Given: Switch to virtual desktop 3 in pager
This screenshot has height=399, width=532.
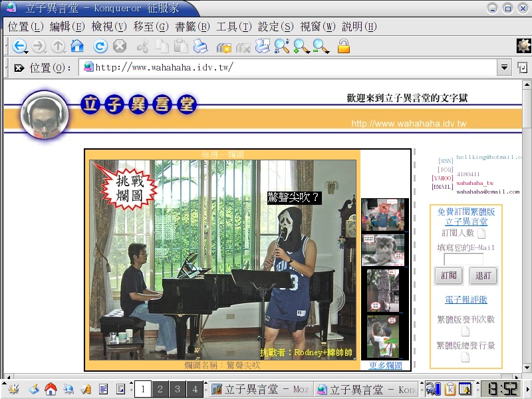Looking at the screenshot, I should 176,389.
